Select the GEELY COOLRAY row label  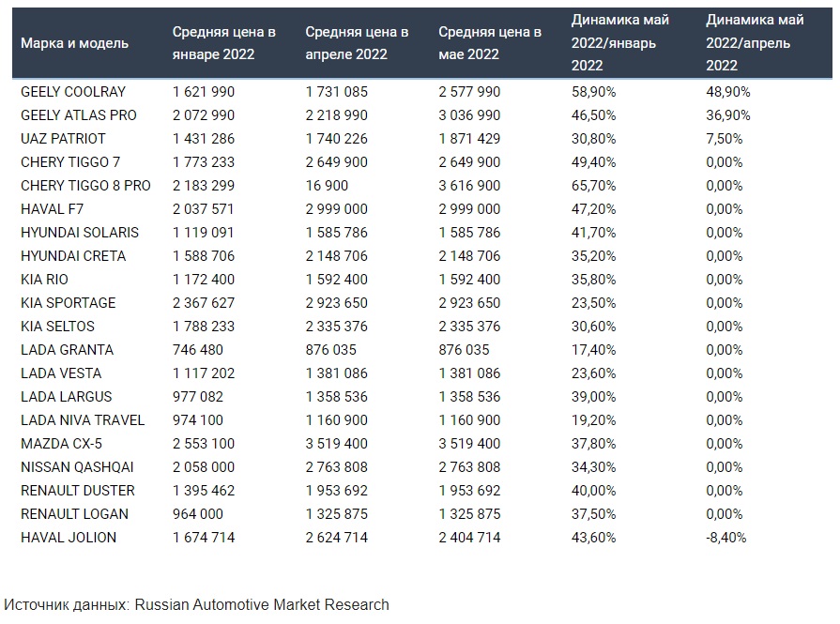[x=73, y=92]
